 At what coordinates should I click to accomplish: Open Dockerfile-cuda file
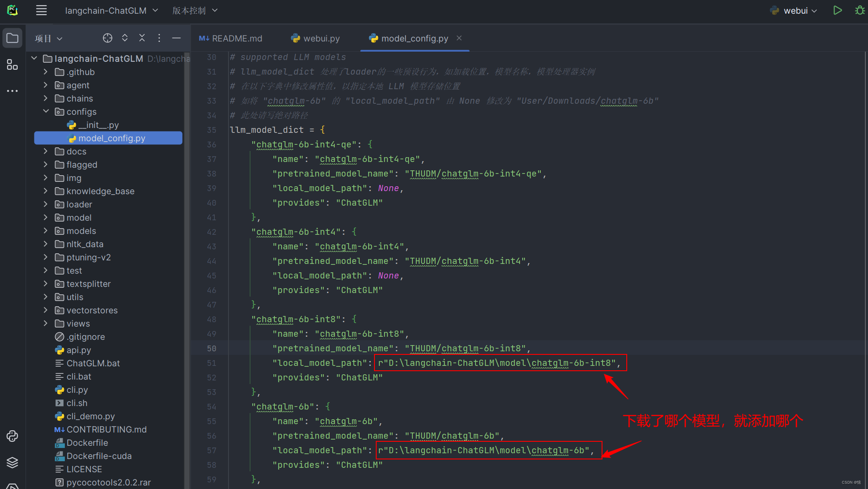(94, 456)
